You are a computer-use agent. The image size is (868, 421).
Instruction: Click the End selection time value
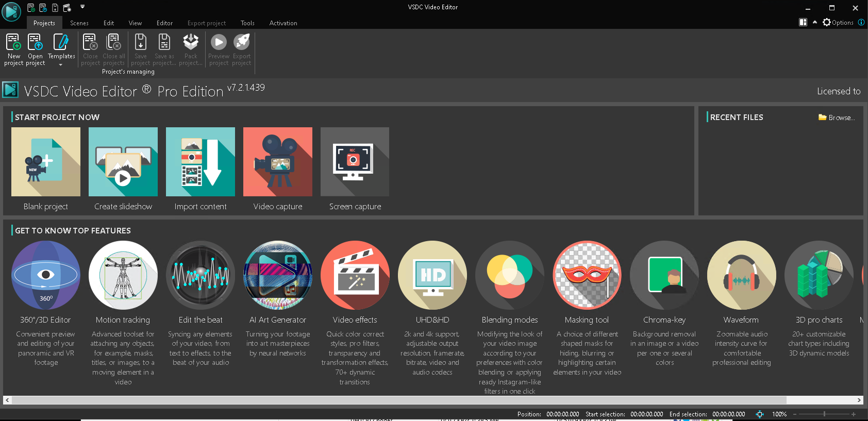click(x=729, y=414)
